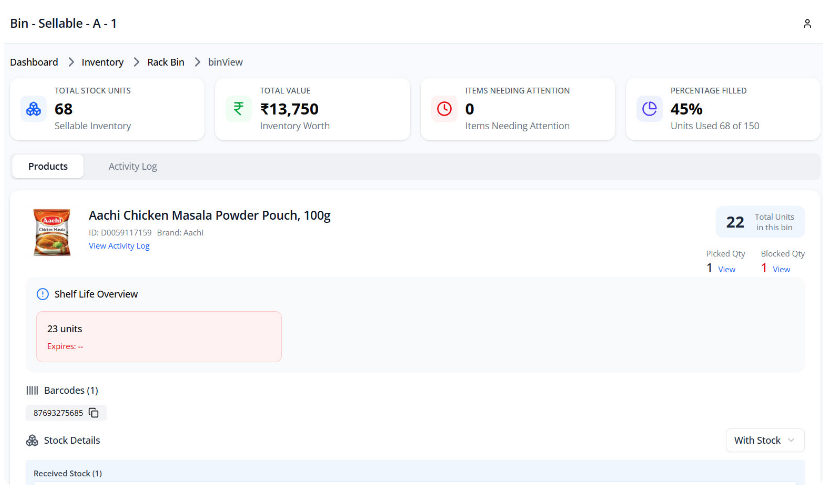Viewport: 826px width, 490px height.
Task: Click the pie chart Percentage Filled icon
Action: (x=649, y=109)
